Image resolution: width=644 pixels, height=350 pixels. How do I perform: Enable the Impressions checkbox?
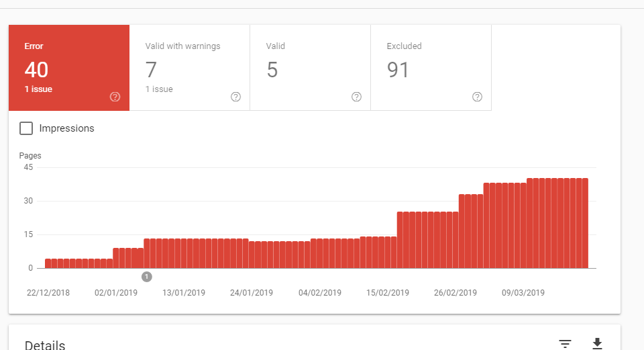pyautogui.click(x=26, y=128)
